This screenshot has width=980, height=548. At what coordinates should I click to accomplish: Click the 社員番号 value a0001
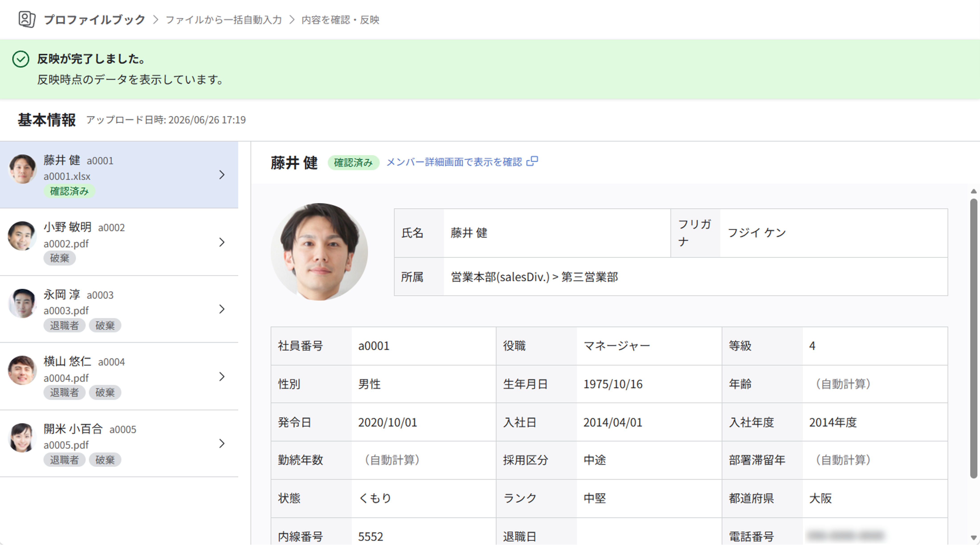point(374,346)
